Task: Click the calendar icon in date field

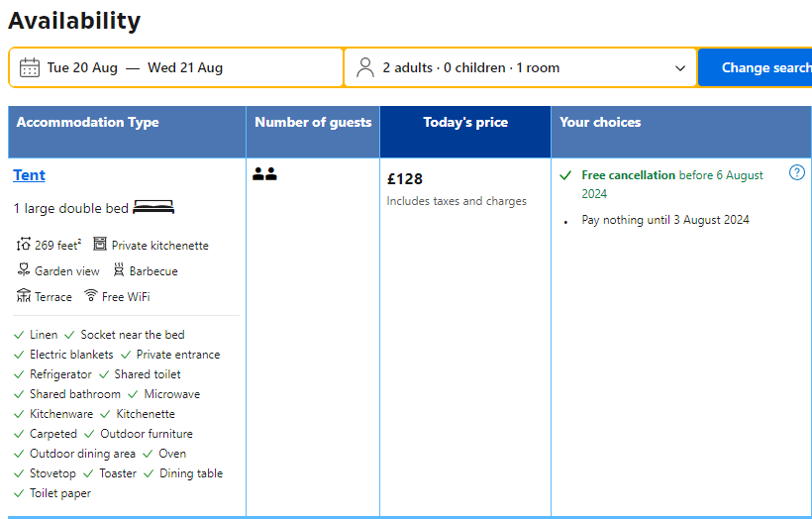Action: [30, 68]
